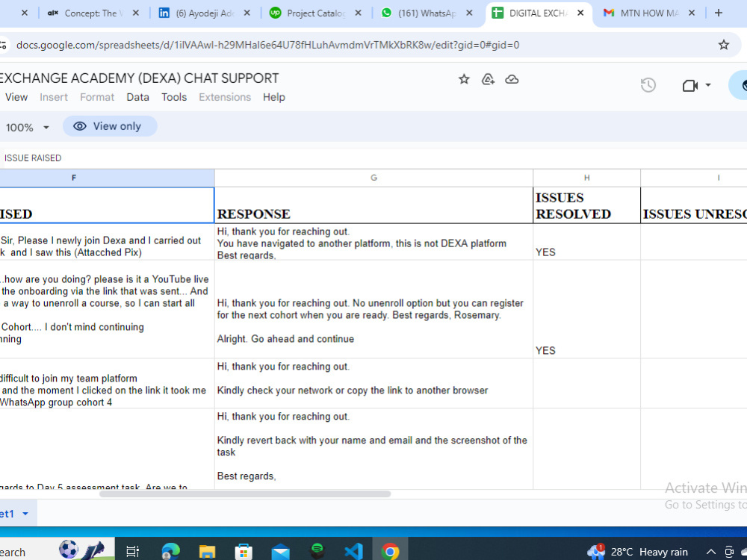Launch Microsoft Edge from the taskbar
747x560 pixels.
click(x=170, y=552)
